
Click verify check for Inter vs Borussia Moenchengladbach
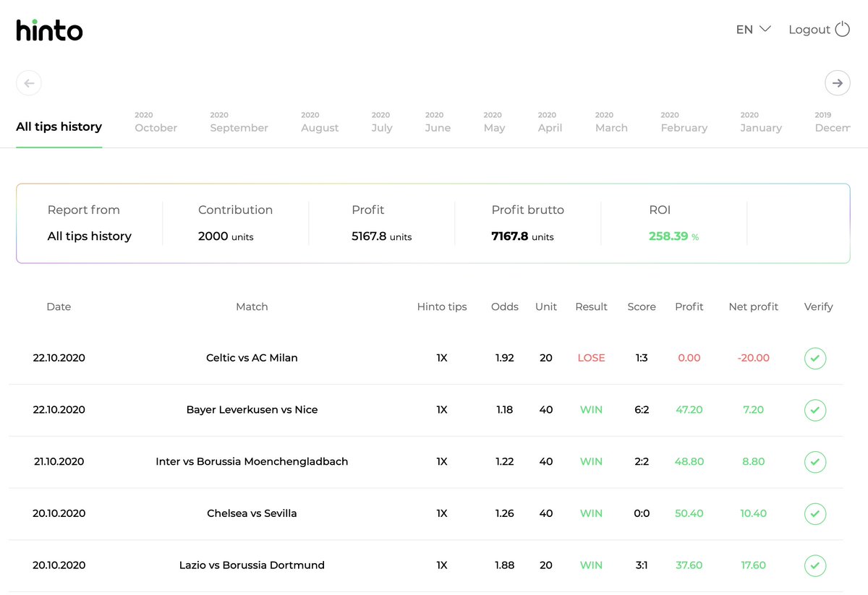click(815, 461)
